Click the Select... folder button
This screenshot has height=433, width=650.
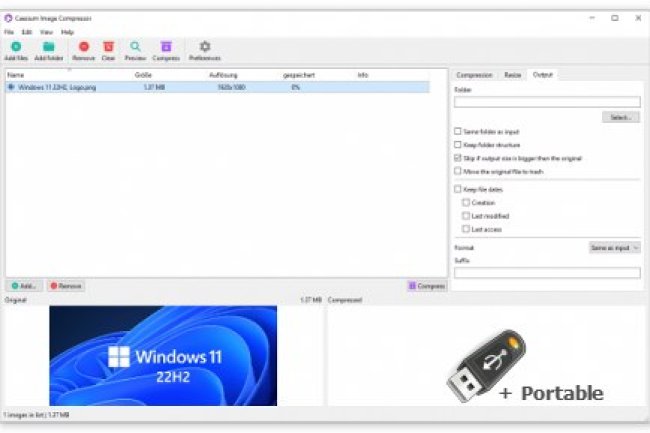click(620, 117)
